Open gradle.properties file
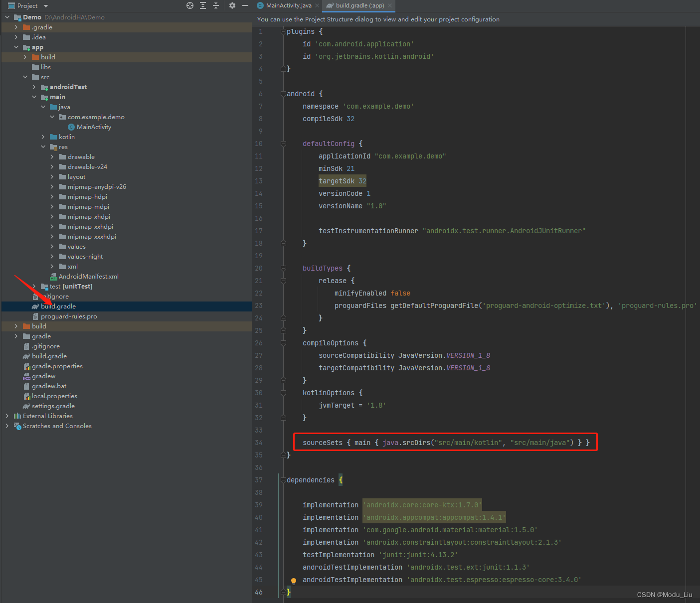Viewport: 700px width, 603px height. click(x=57, y=366)
